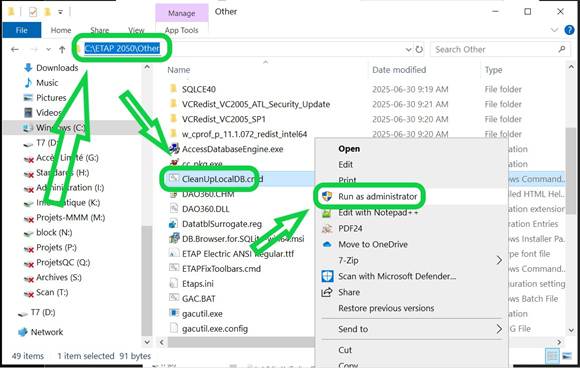Choose Scan with Microsoft Defender
The width and height of the screenshot is (580, 368).
(397, 276)
